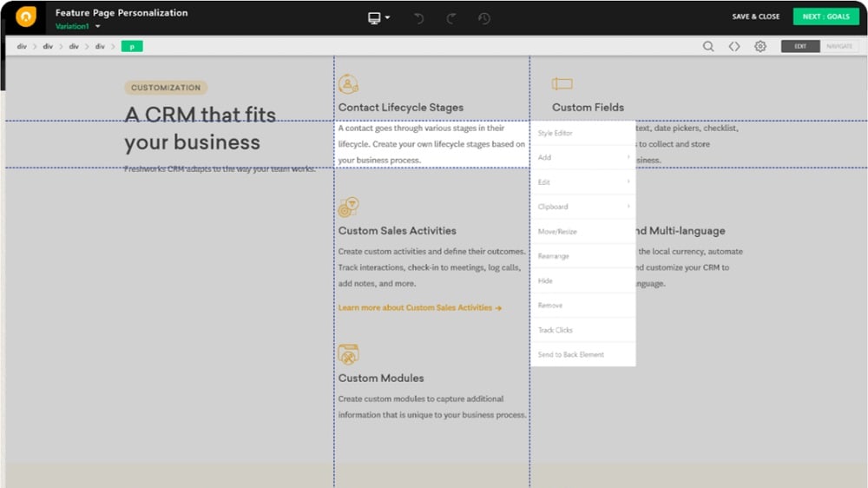This screenshot has height=488, width=868.
Task: Click SAVE & CLOSE
Action: 756,16
